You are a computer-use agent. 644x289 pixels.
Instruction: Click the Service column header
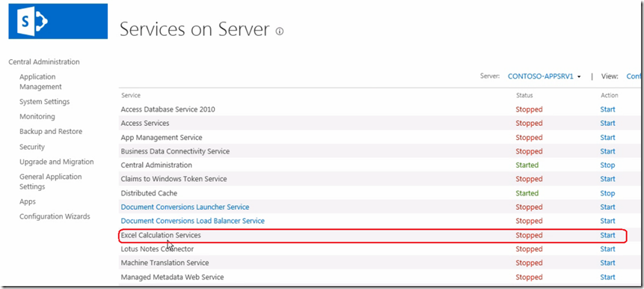pyautogui.click(x=131, y=95)
